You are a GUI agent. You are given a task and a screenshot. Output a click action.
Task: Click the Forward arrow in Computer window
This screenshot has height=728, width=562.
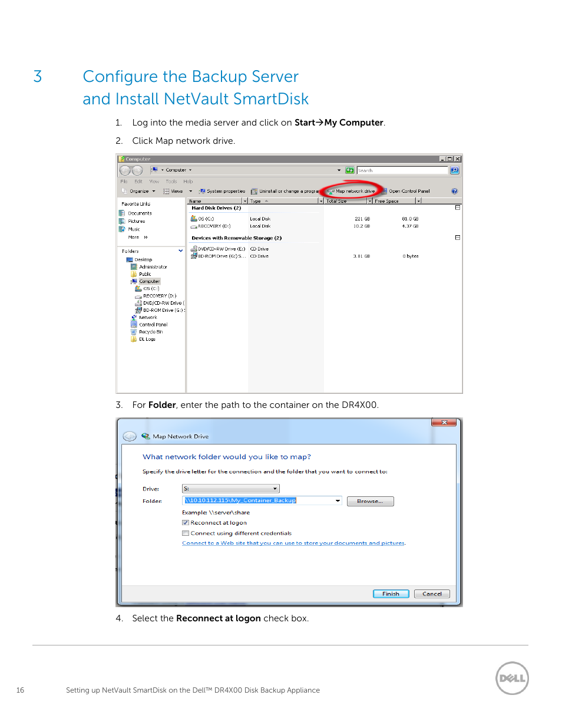pyautogui.click(x=137, y=170)
